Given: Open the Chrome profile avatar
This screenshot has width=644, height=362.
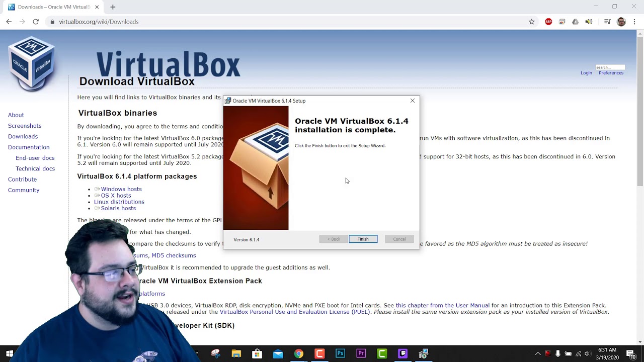Looking at the screenshot, I should [x=621, y=22].
